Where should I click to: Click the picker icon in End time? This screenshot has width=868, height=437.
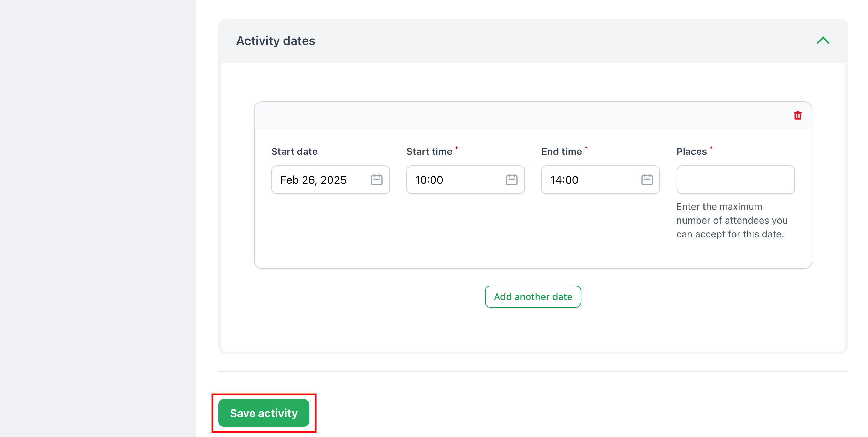click(x=647, y=180)
